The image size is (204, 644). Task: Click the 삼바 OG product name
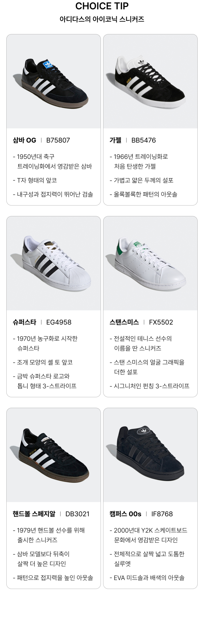(25, 140)
